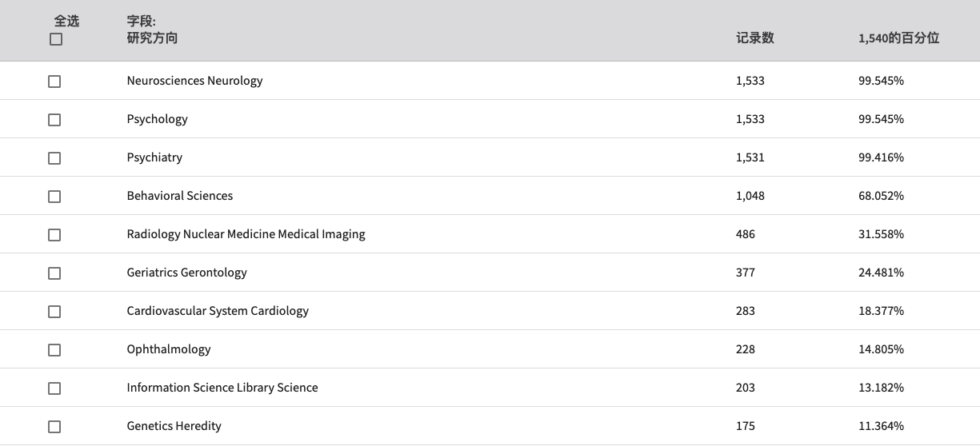Tick Cardiovascular System Cardiology checkbox
Screen dimensions: 980x446
54,312
